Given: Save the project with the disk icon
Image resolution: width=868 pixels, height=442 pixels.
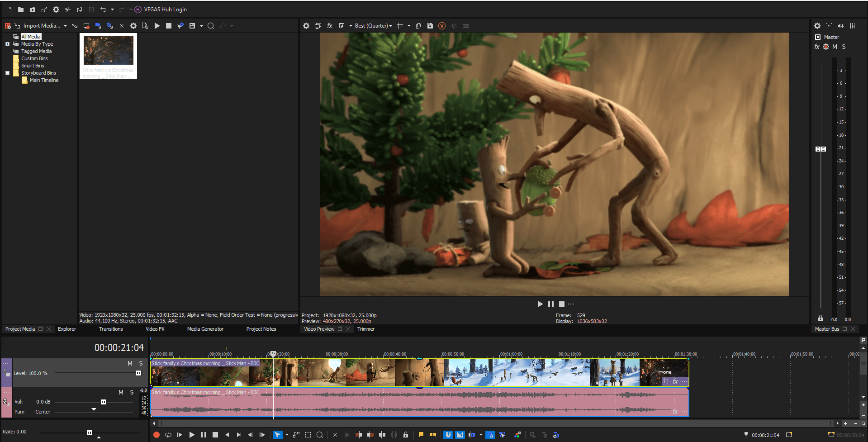Looking at the screenshot, I should pyautogui.click(x=33, y=10).
